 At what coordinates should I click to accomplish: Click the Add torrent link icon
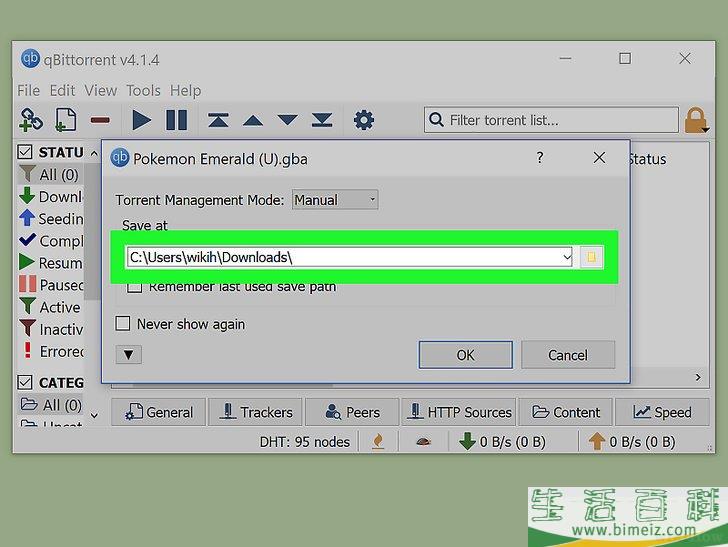coord(31,121)
